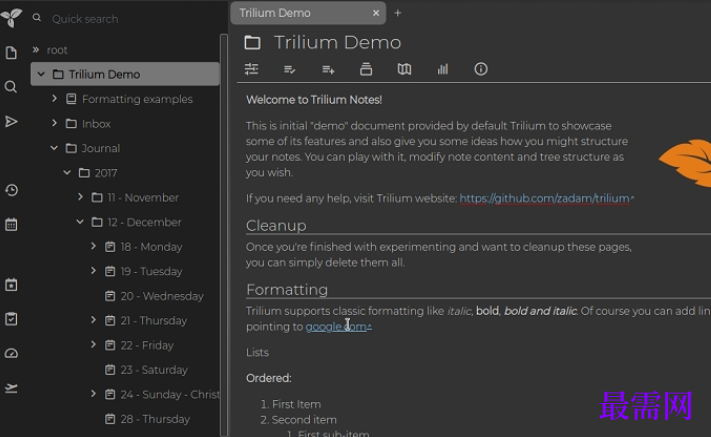Viewport: 711px width, 437px height.
Task: Expand the 24 - Sunday node
Action: point(93,394)
